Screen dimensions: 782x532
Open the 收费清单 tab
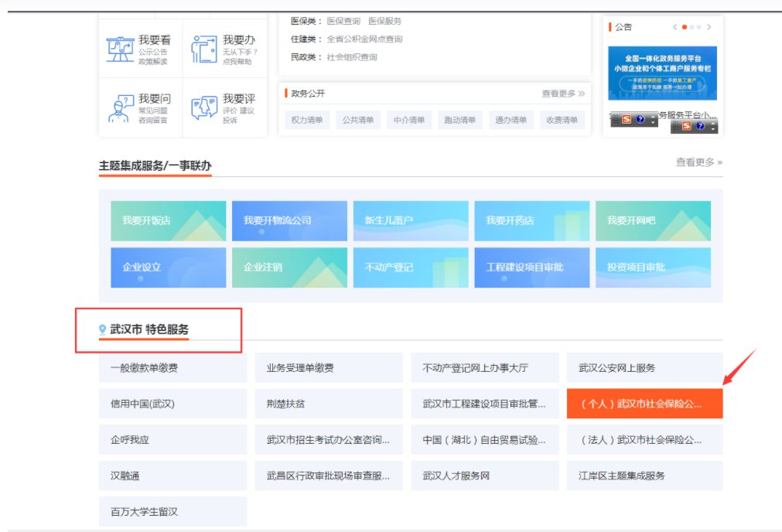click(562, 120)
